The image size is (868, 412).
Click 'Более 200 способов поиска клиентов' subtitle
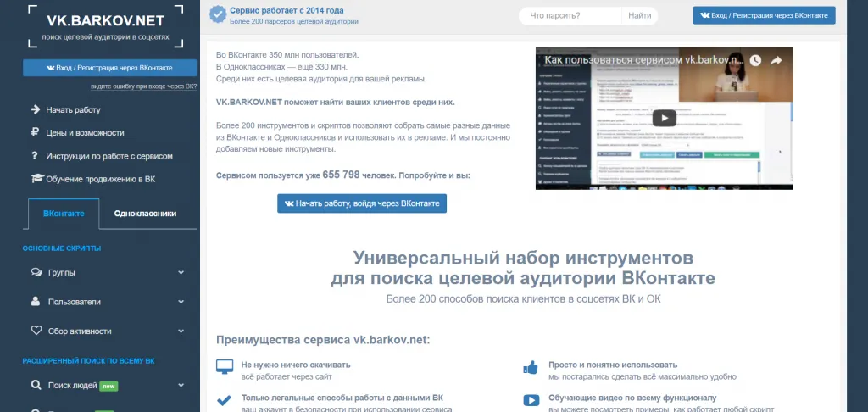click(x=523, y=299)
